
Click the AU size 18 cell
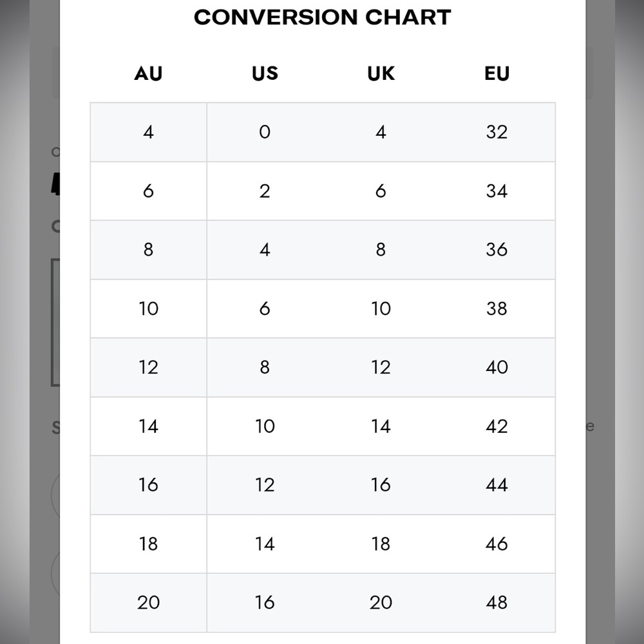(x=148, y=544)
